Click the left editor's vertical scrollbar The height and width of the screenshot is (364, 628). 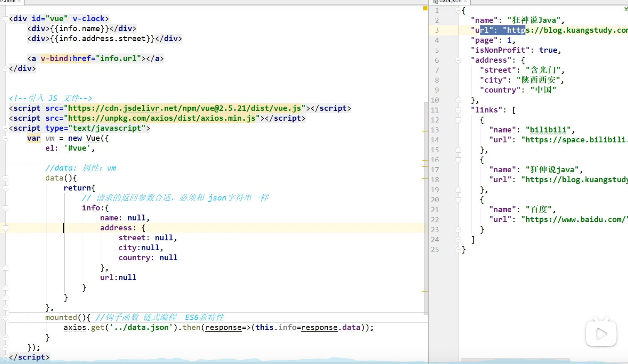(426, 208)
